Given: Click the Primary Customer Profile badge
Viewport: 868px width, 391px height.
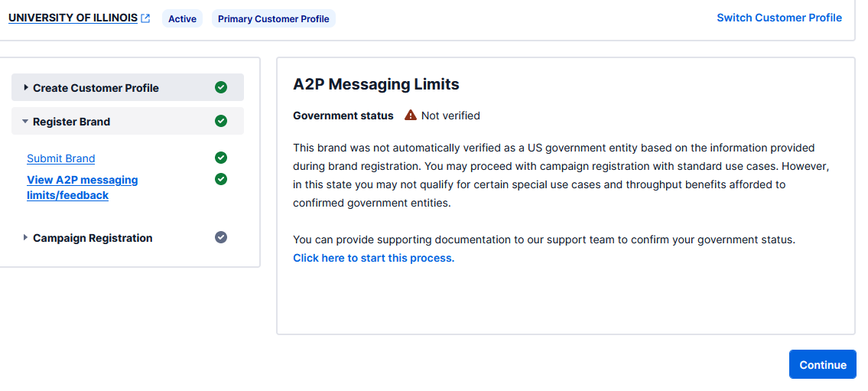Looking at the screenshot, I should point(273,19).
